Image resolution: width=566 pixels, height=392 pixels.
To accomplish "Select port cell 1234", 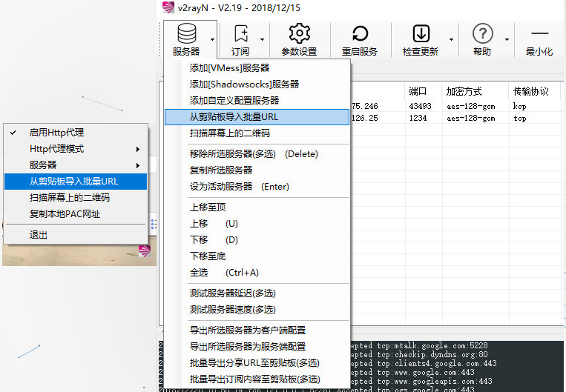I will click(418, 118).
